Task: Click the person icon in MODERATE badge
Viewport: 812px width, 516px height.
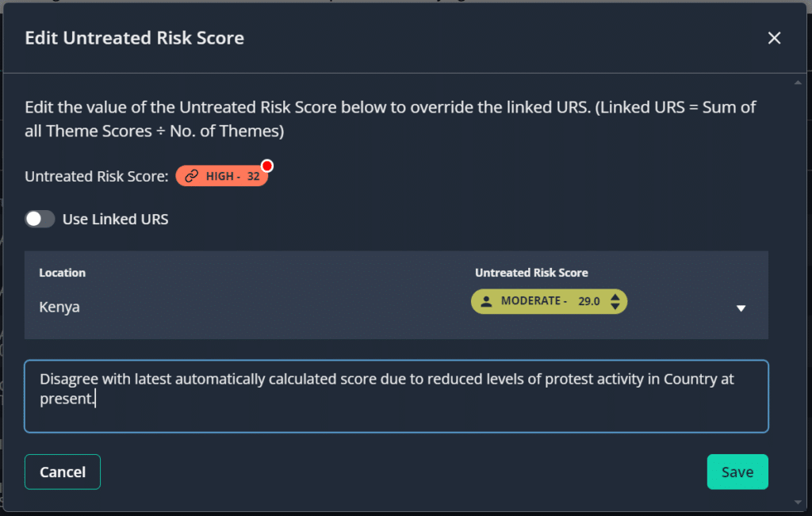Action: point(487,301)
